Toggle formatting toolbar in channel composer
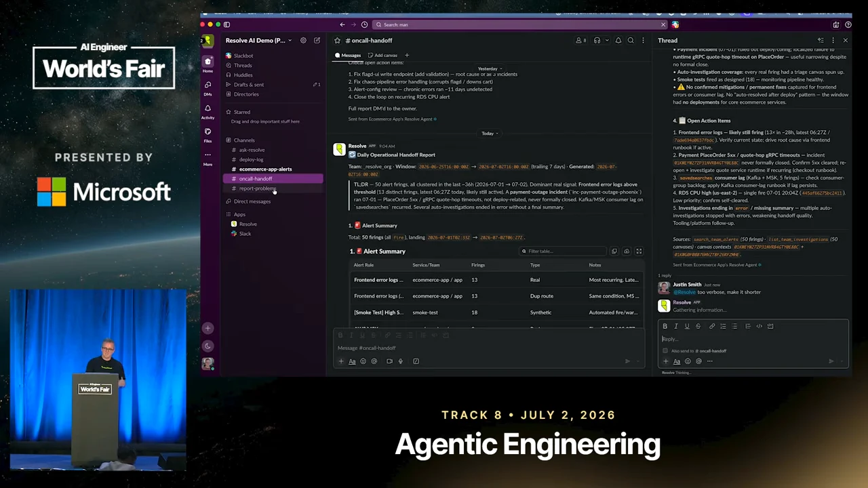This screenshot has width=868, height=488. 352,361
